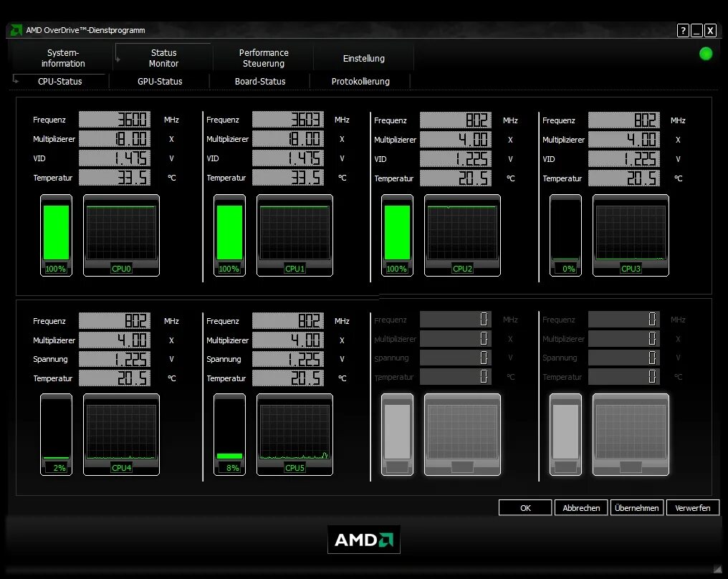Click the Verwerfen button
Screen dimensions: 728x579
point(693,507)
